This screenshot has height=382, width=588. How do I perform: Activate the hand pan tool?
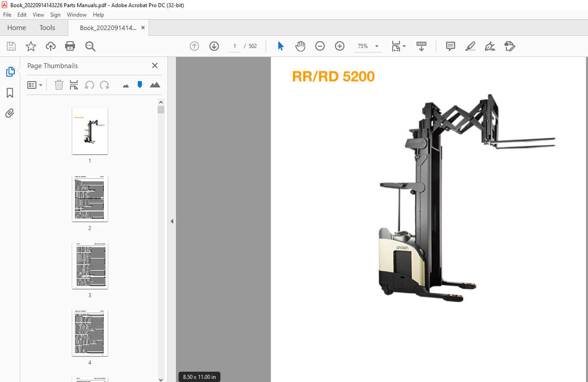point(300,46)
